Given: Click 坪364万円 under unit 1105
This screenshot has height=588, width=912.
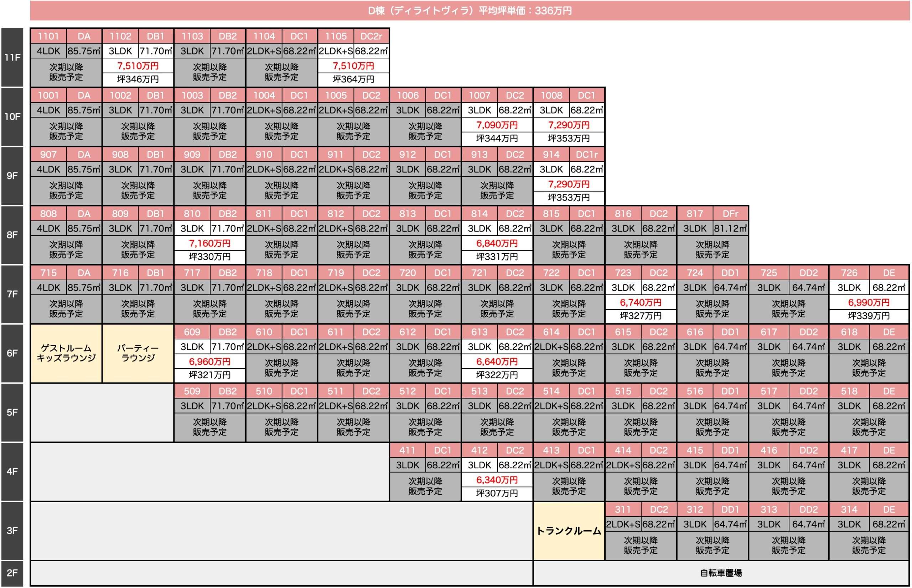Looking at the screenshot, I should (353, 79).
